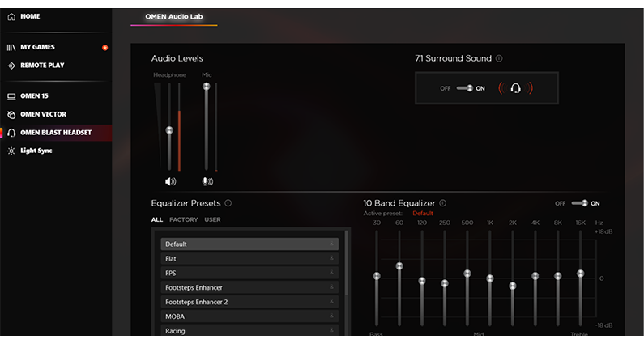
Task: Click the Light Sync icon in sidebar
Action: pos(11,151)
